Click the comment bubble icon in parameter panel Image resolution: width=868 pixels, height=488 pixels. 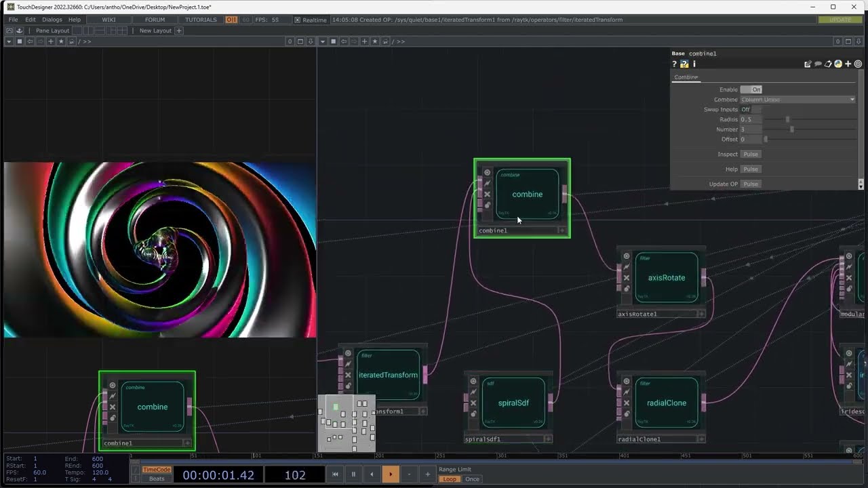tap(818, 64)
